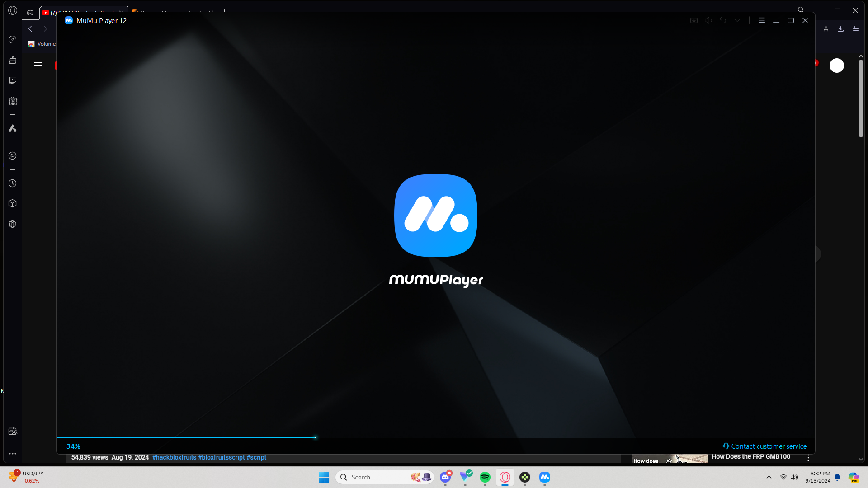868x488 pixels.
Task: Open MuMu Player from the taskbar
Action: (545, 477)
